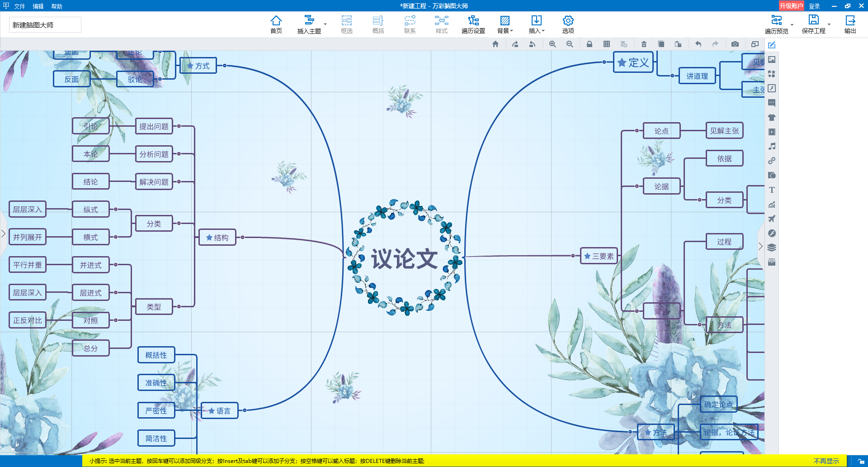868x467 pixels.
Task: Open the video clip panel in sidebar
Action: point(772,132)
